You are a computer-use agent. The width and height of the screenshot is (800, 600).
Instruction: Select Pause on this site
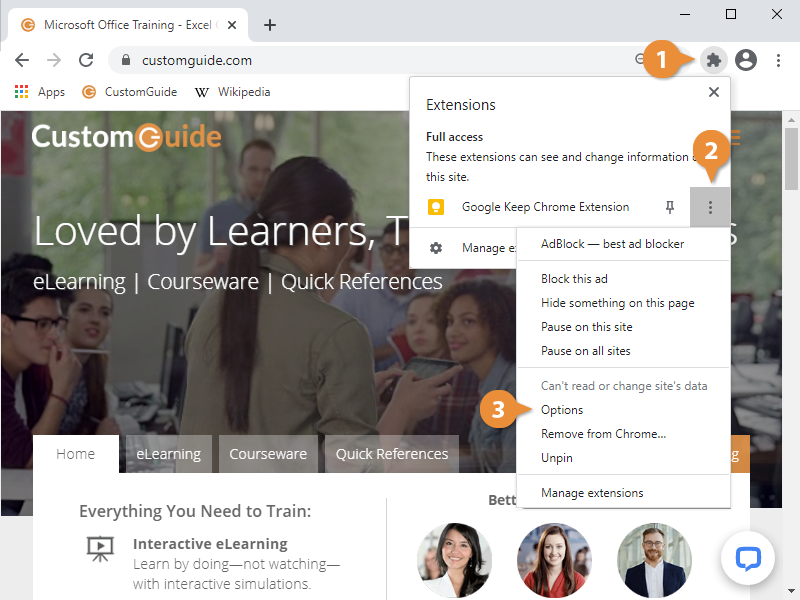pos(586,327)
